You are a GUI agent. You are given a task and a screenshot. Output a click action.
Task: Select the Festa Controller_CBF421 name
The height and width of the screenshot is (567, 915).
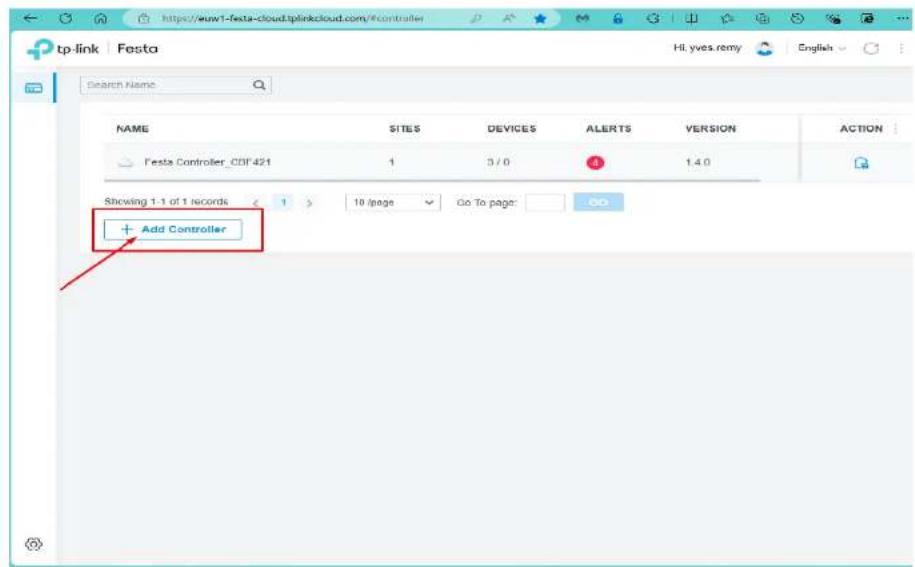click(x=207, y=162)
